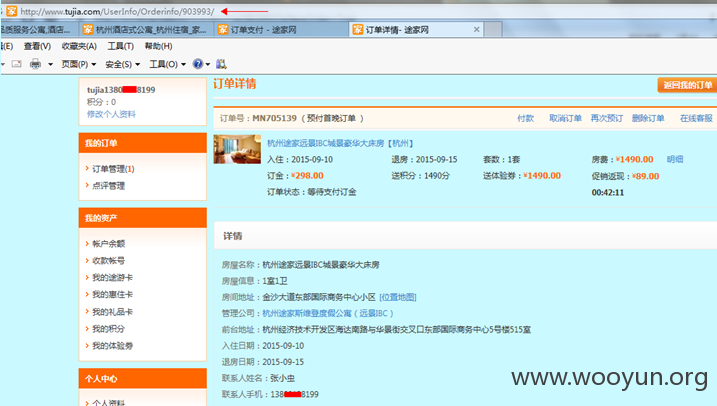Click the order number MN705139

[274, 118]
